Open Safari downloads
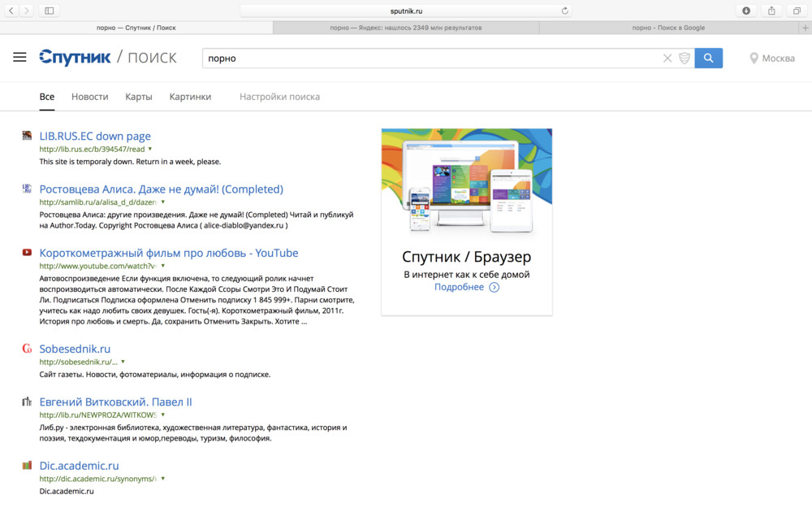This screenshot has height=508, width=812. click(746, 11)
